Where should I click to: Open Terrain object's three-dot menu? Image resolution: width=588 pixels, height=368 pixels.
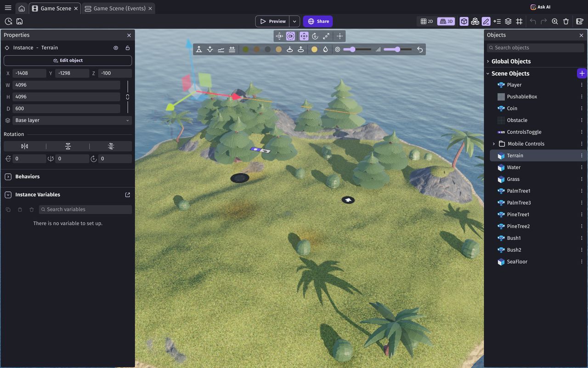(582, 155)
